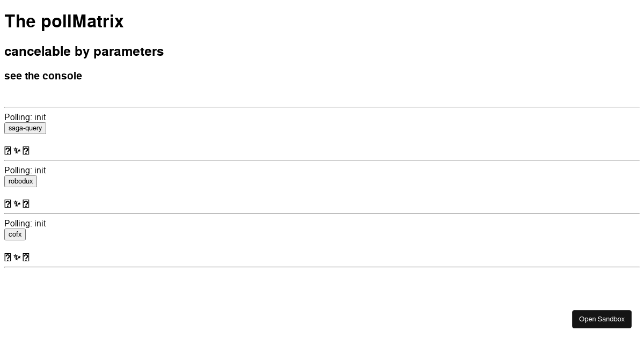Select the subheading cancelable by parameters
Image resolution: width=644 pixels, height=338 pixels.
click(84, 52)
